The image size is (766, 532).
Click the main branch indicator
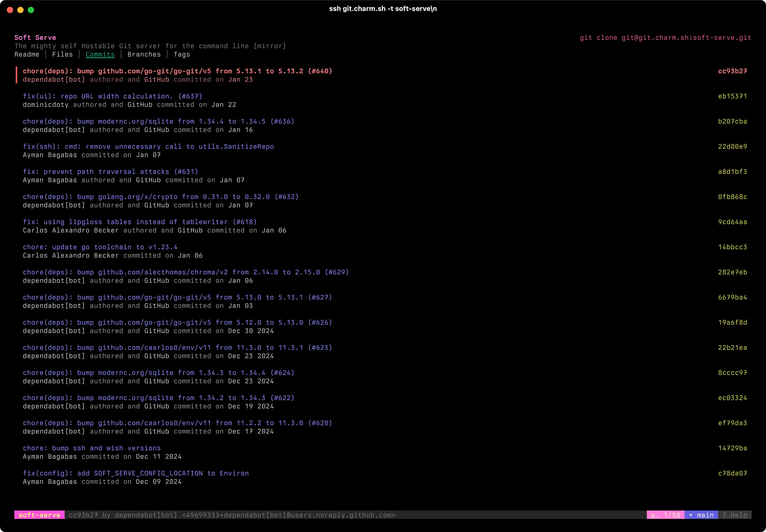(x=701, y=515)
